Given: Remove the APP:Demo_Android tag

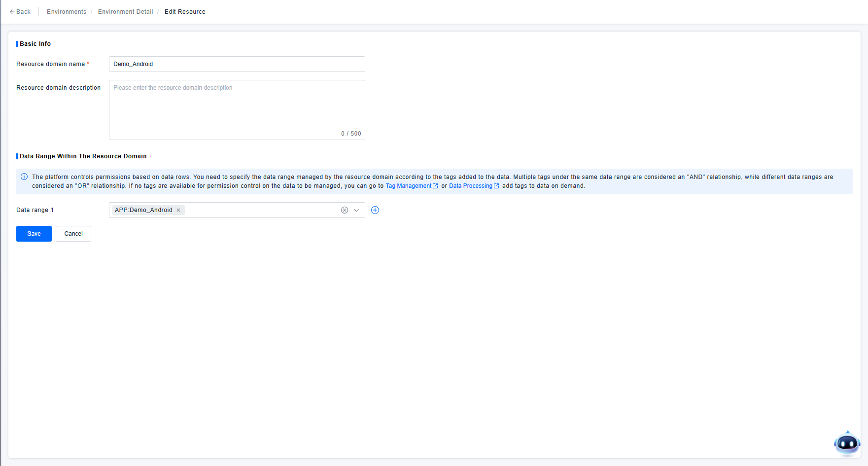Looking at the screenshot, I should (178, 210).
